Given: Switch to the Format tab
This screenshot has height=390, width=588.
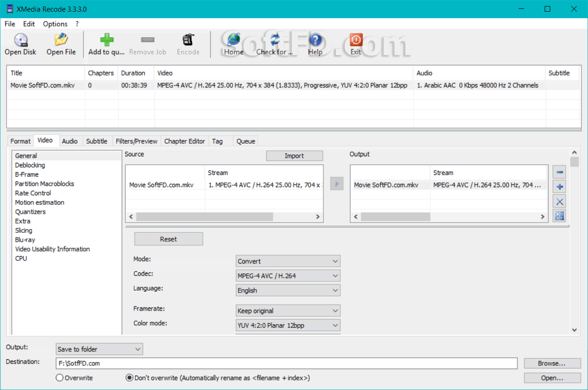Looking at the screenshot, I should point(21,141).
